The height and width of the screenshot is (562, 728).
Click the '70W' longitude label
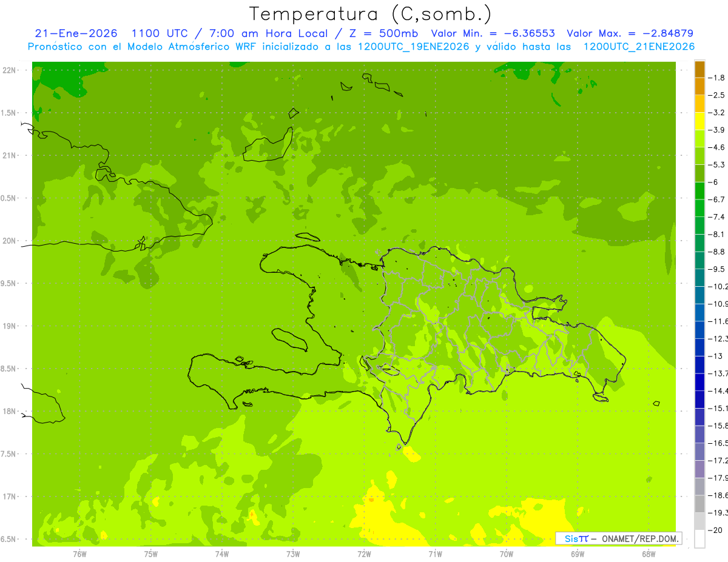click(507, 554)
